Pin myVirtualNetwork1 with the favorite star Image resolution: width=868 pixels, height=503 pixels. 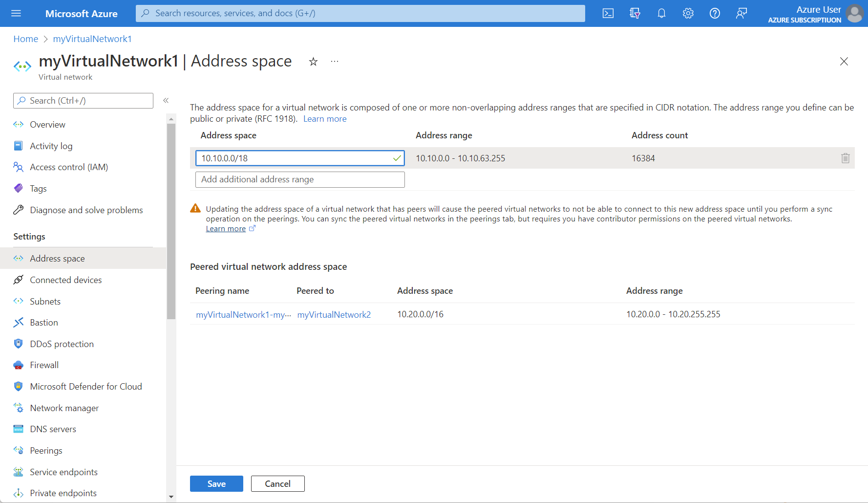tap(314, 62)
